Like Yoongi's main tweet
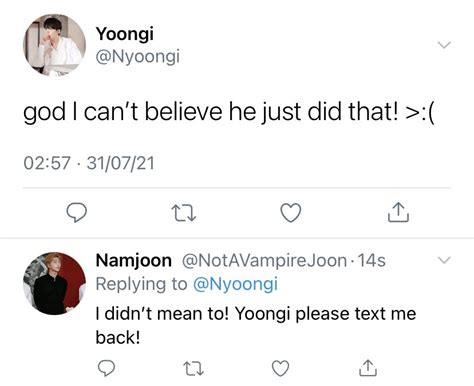 pyautogui.click(x=291, y=212)
